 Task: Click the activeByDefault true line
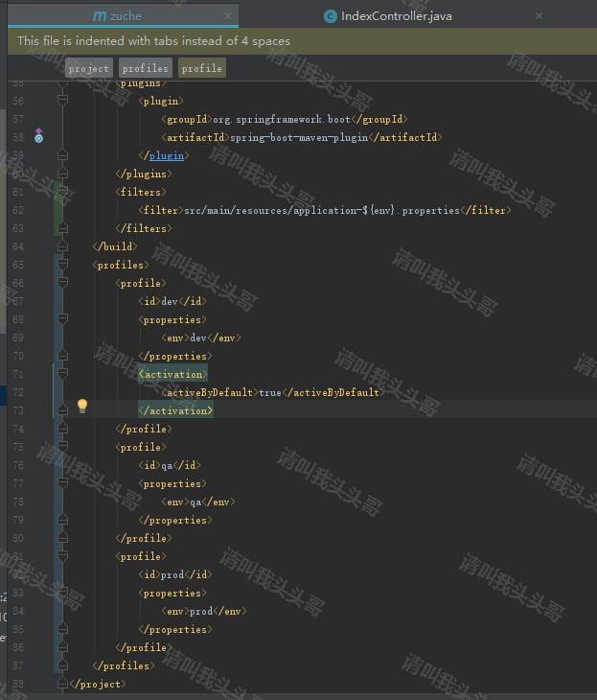[272, 392]
